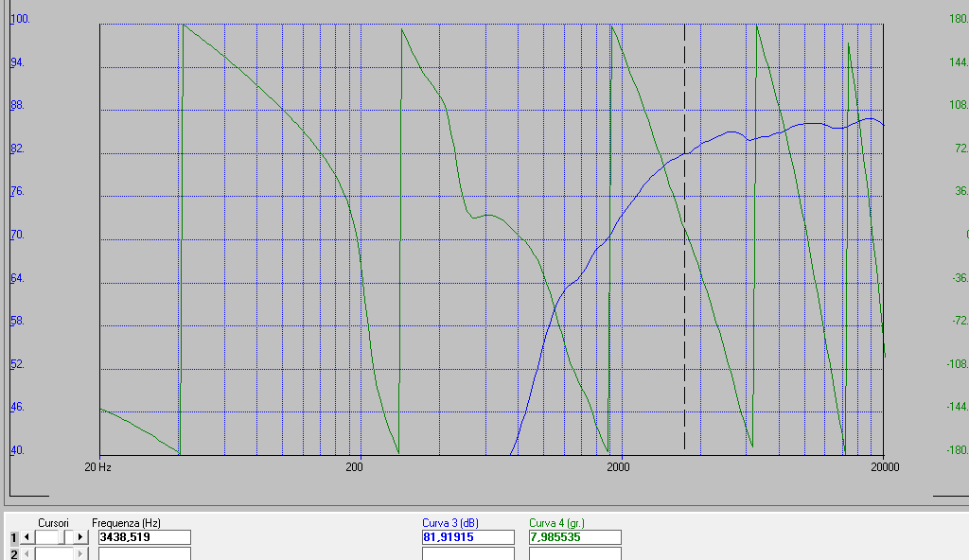Click the '-108.' phase axis label
969x560 pixels.
coord(958,364)
